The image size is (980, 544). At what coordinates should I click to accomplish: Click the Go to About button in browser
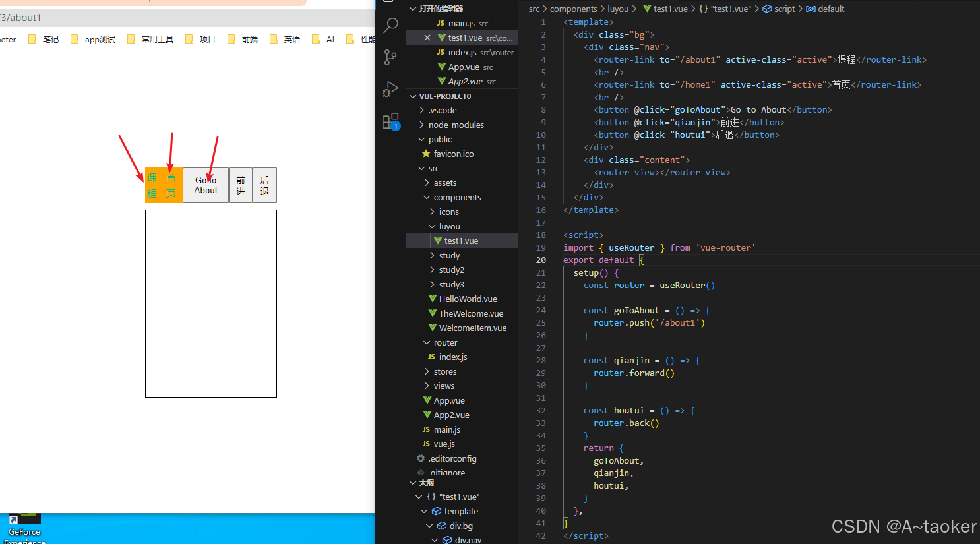tap(206, 185)
